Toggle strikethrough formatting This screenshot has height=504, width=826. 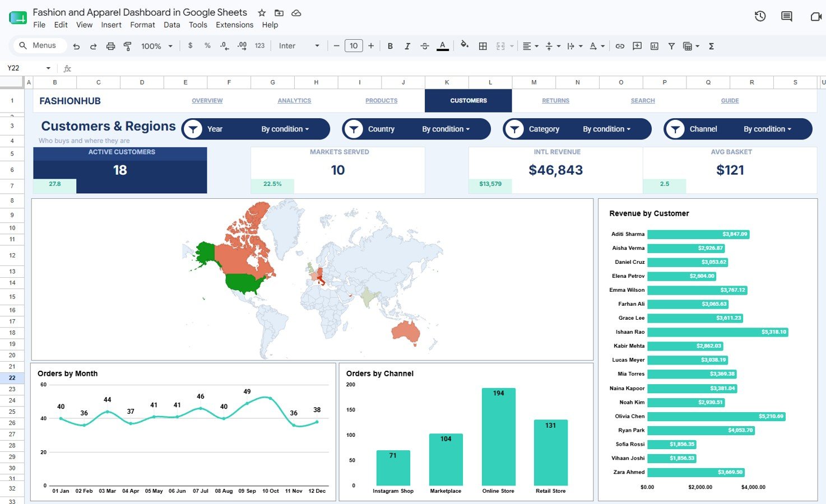click(x=425, y=46)
